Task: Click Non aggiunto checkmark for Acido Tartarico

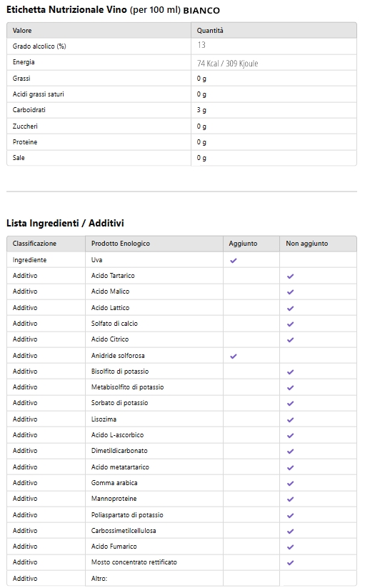Action: point(291,276)
